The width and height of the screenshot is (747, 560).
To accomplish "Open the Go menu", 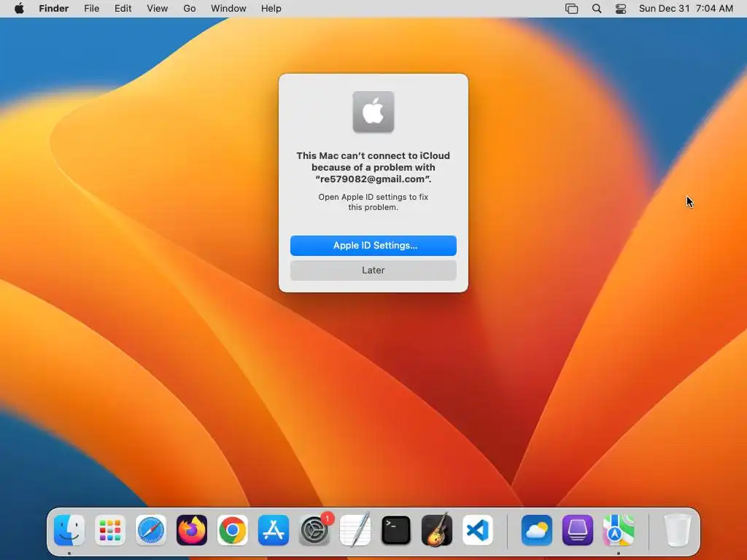I will (190, 9).
